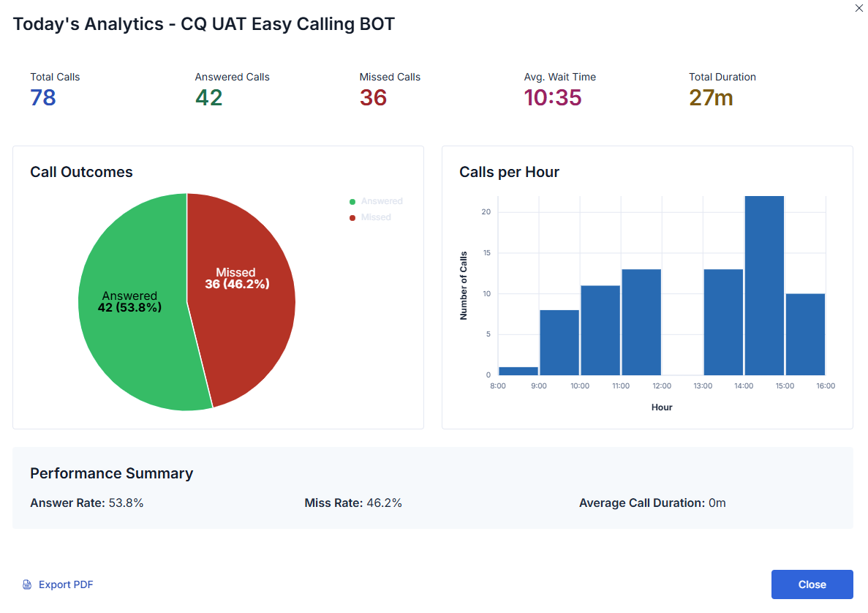Select the Avg. Wait Time stat card
This screenshot has width=868, height=613.
coord(560,86)
